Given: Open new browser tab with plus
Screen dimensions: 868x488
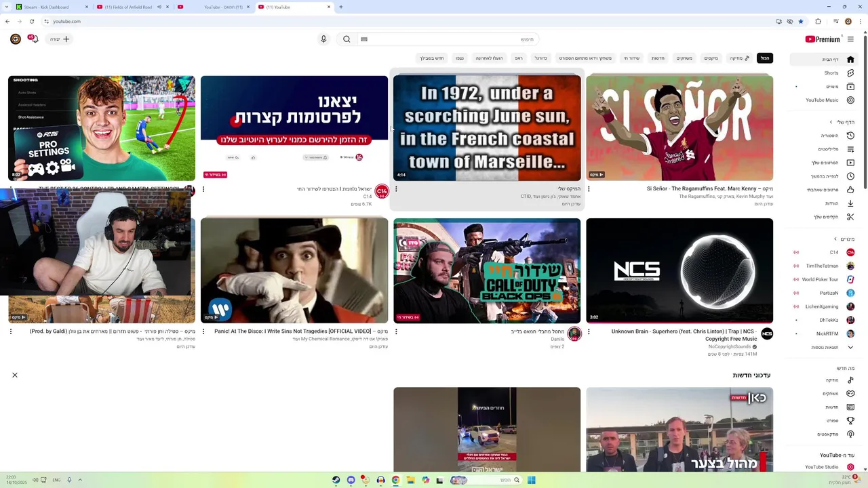Looking at the screenshot, I should pos(340,7).
